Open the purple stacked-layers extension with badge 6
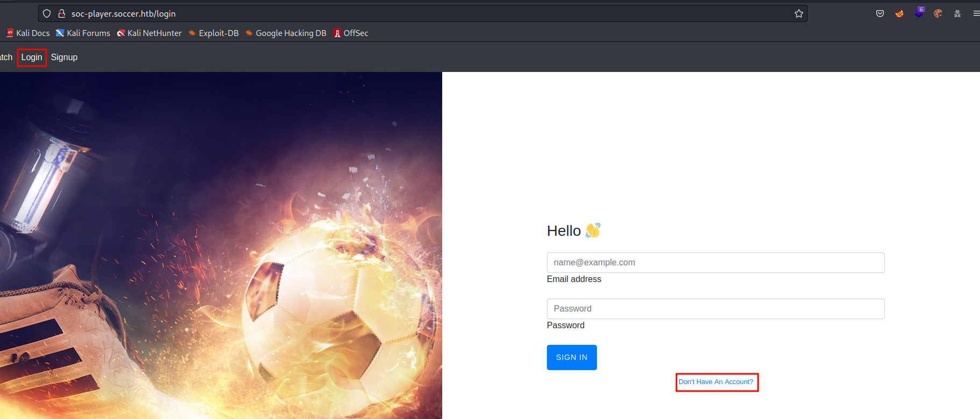Screen dimensions: 980x419 coord(919,12)
